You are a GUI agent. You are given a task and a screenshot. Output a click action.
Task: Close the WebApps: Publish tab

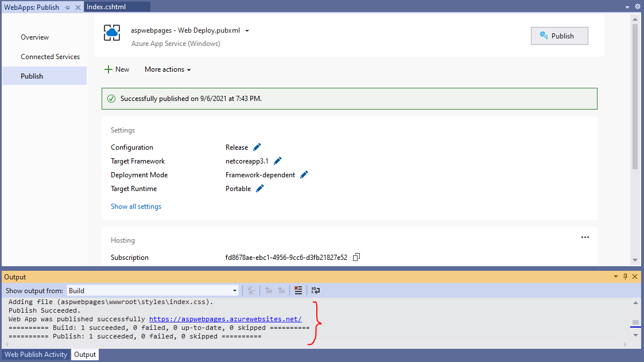77,7
